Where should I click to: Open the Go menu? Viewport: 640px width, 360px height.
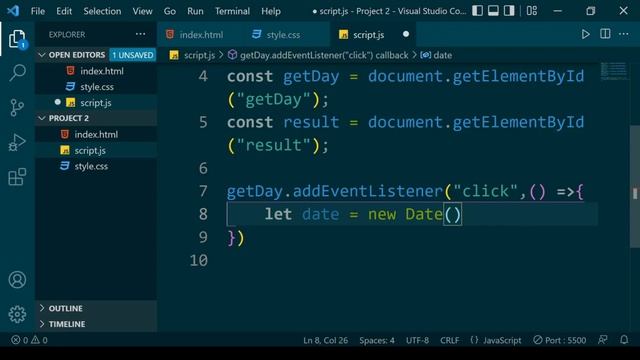(170, 11)
